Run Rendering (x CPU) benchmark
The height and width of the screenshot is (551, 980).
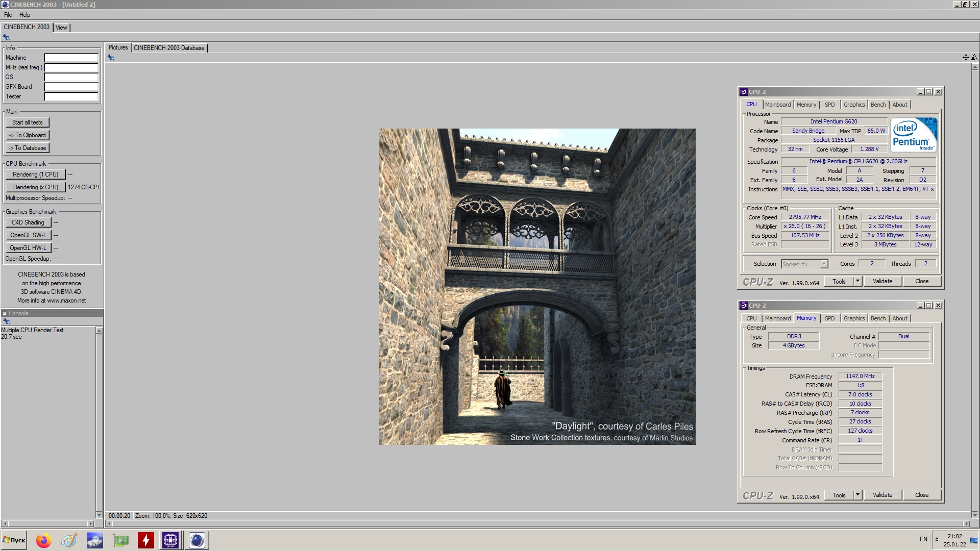point(36,187)
